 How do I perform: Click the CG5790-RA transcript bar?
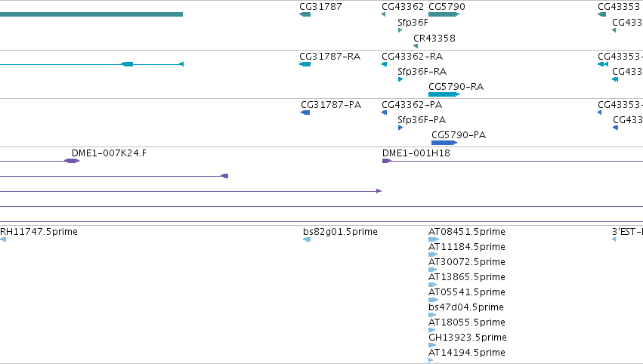[x=444, y=94]
